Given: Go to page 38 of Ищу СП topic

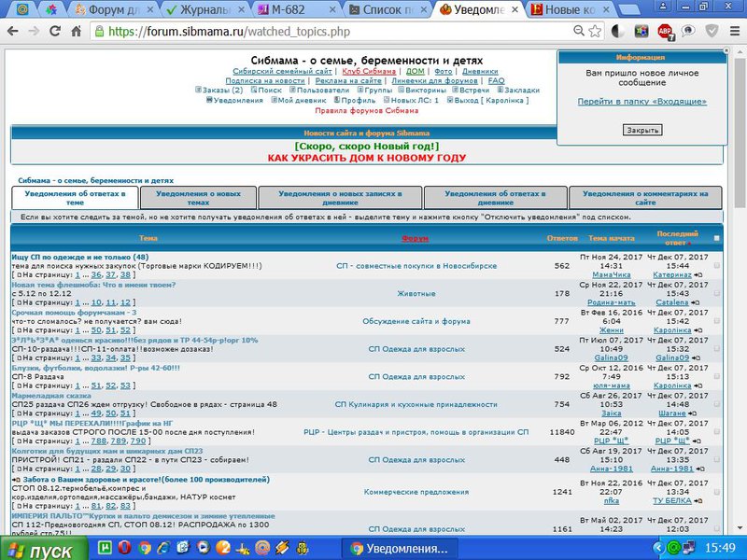Looking at the screenshot, I should (125, 274).
